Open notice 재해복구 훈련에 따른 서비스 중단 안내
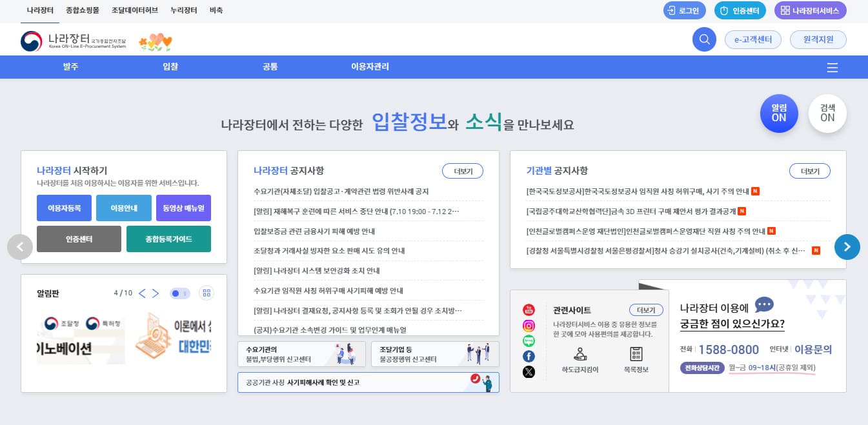Screen dimensions: 868x425 pyautogui.click(x=356, y=211)
